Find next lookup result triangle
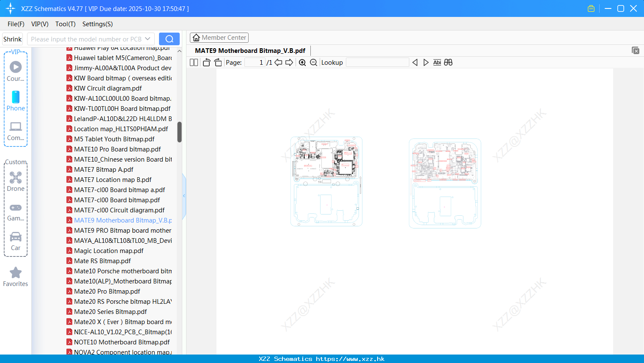The image size is (644, 363). pos(426,63)
